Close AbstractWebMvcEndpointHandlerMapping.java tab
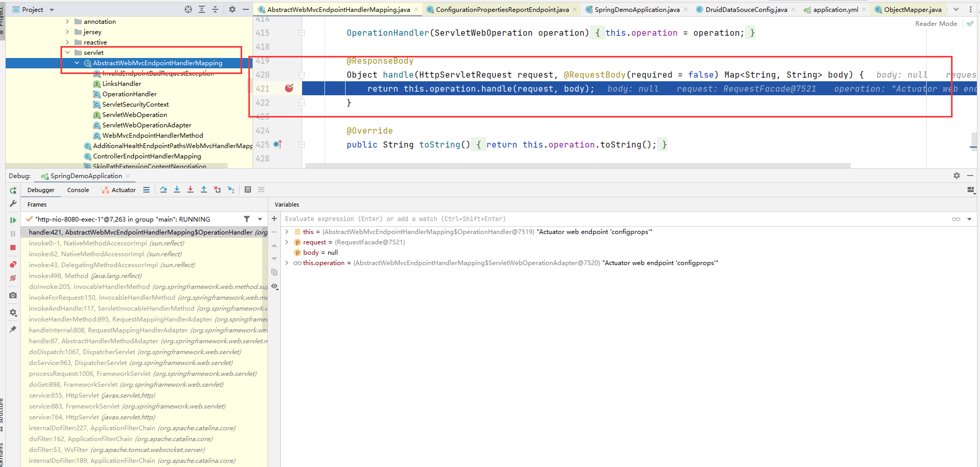 416,9
